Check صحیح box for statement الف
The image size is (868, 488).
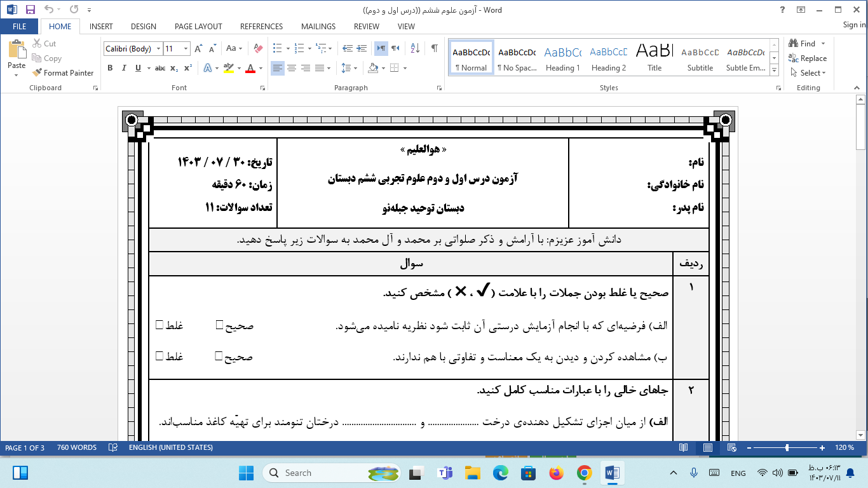(x=219, y=325)
